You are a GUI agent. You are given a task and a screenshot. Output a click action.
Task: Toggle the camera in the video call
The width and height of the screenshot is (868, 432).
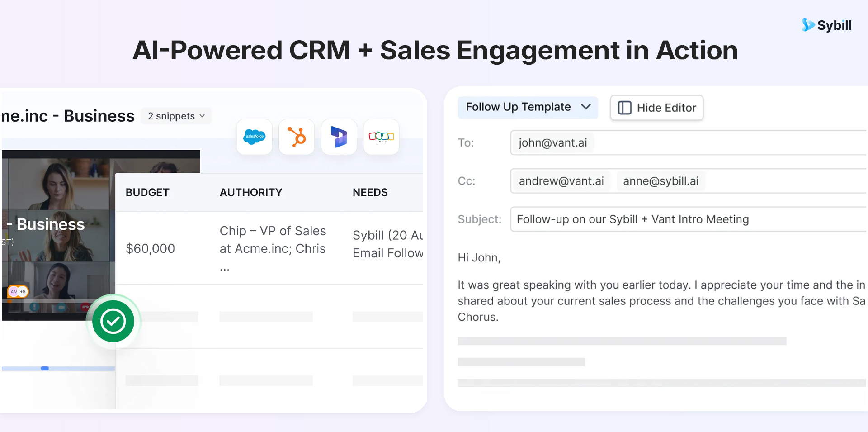[61, 307]
